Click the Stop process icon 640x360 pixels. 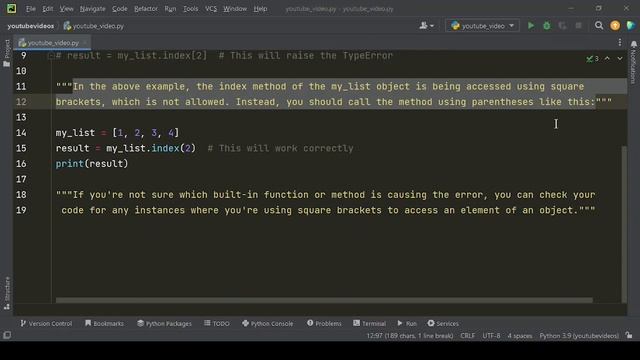[x=578, y=26]
